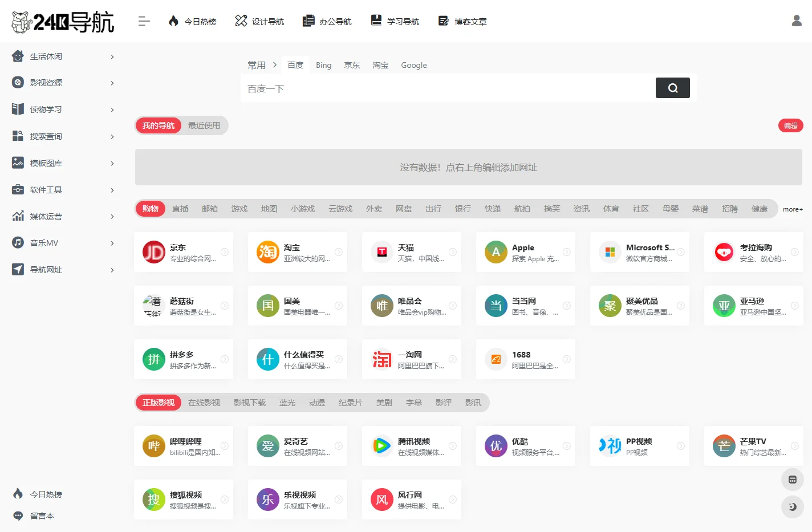Click the 24K导航 site logo
Screen dimensions: 812x532
point(63,22)
